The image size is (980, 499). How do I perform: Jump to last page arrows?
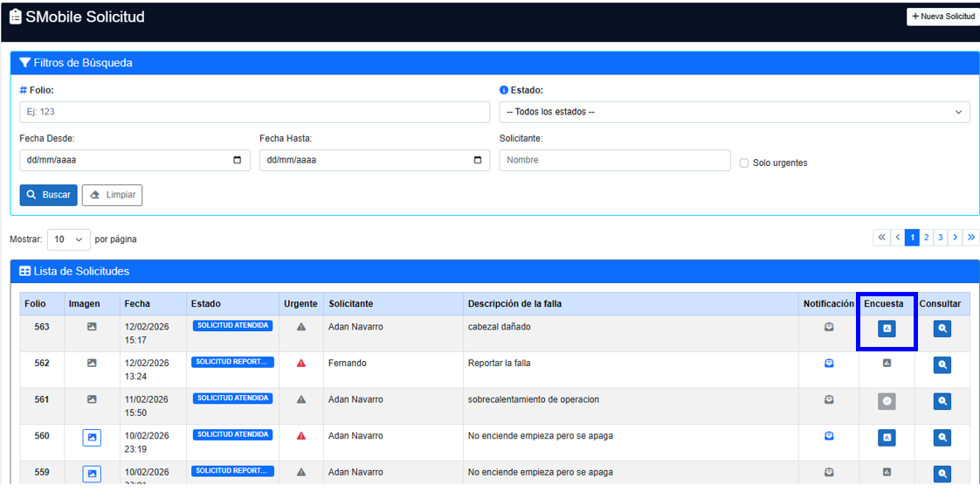[x=970, y=238]
